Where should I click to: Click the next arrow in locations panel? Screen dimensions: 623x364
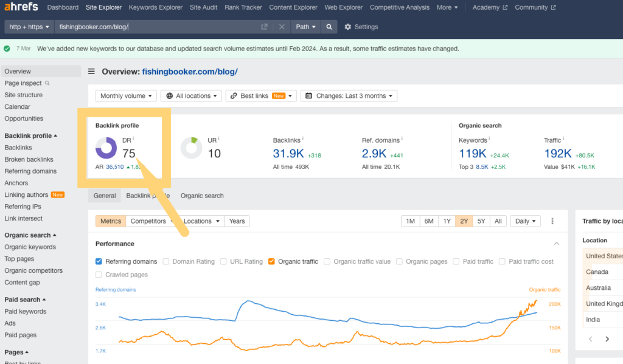[607, 339]
